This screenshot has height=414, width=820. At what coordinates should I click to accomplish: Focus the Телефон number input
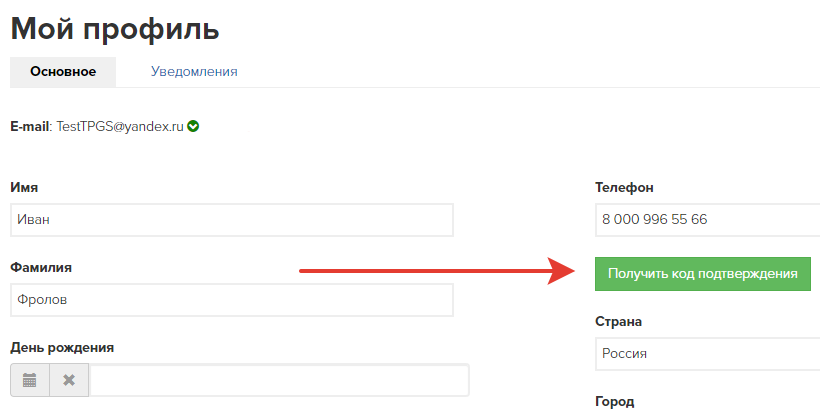[706, 220]
